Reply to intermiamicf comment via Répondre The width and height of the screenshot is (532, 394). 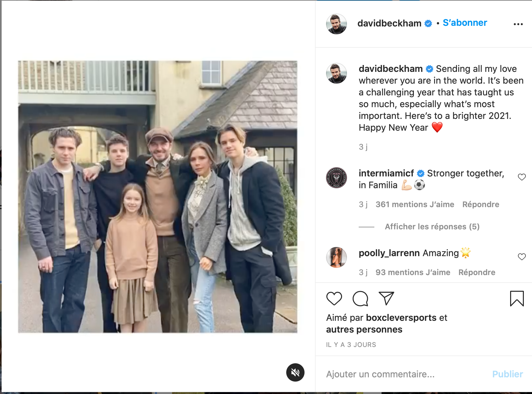480,205
